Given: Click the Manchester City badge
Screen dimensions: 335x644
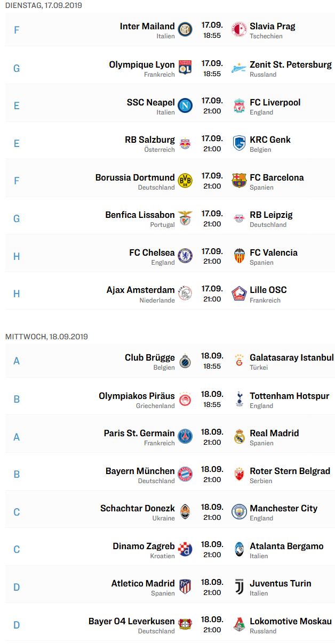Looking at the screenshot, I should click(239, 511).
